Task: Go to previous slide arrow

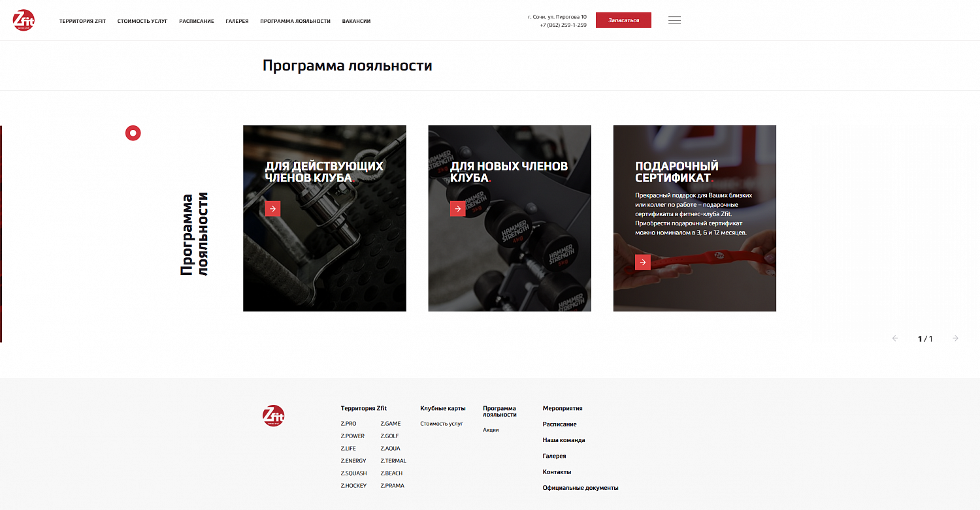Action: [895, 338]
